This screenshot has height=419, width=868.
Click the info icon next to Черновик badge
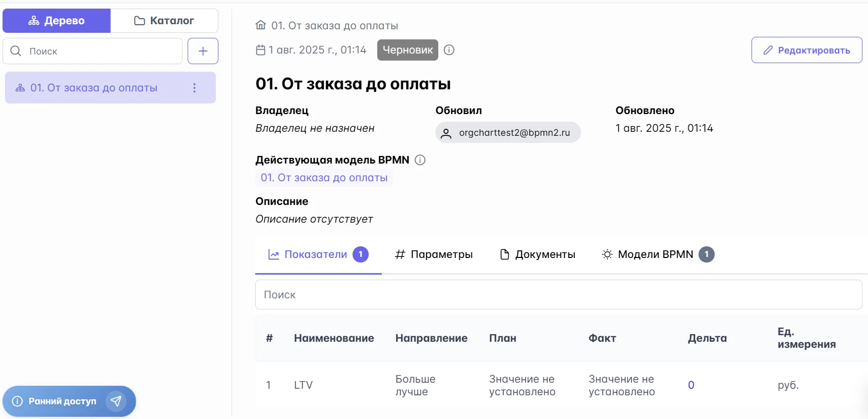[x=449, y=50]
